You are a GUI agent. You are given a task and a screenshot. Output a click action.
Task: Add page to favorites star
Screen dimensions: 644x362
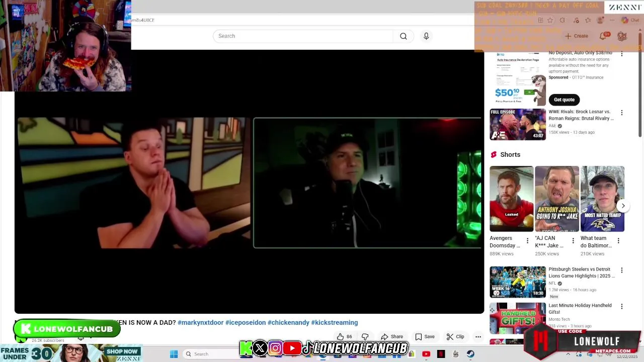550,20
